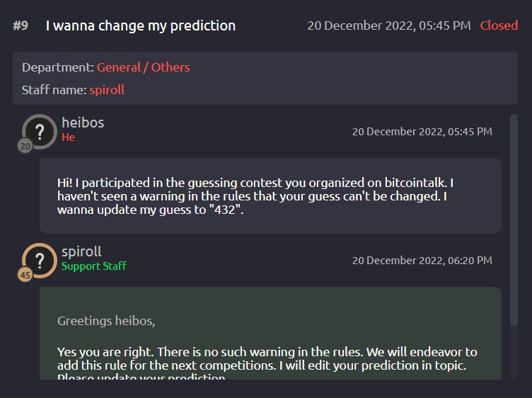Click the 05:45 PM timestamp on heibos message

pyautogui.click(x=422, y=132)
